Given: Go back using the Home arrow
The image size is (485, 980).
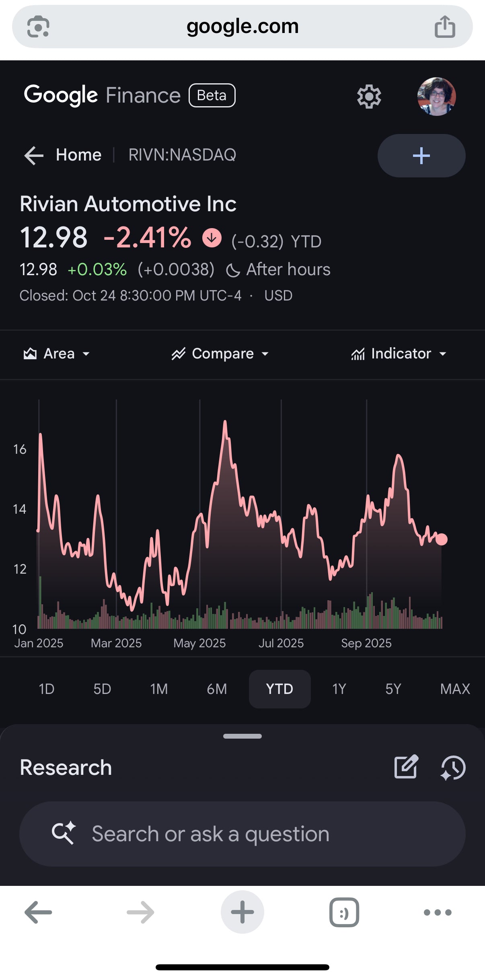Looking at the screenshot, I should 34,155.
